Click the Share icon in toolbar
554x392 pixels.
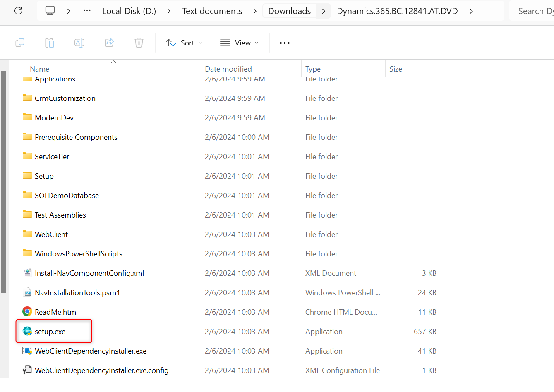tap(109, 43)
